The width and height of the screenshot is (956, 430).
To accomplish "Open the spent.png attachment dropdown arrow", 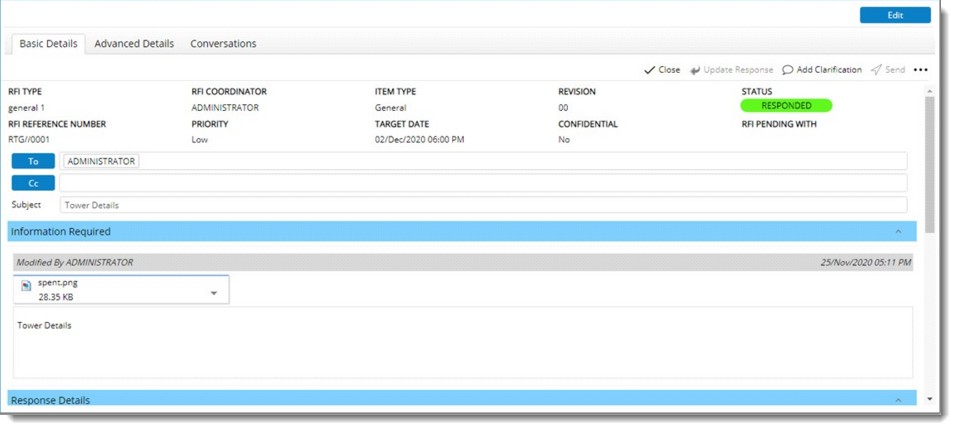I will (x=214, y=293).
